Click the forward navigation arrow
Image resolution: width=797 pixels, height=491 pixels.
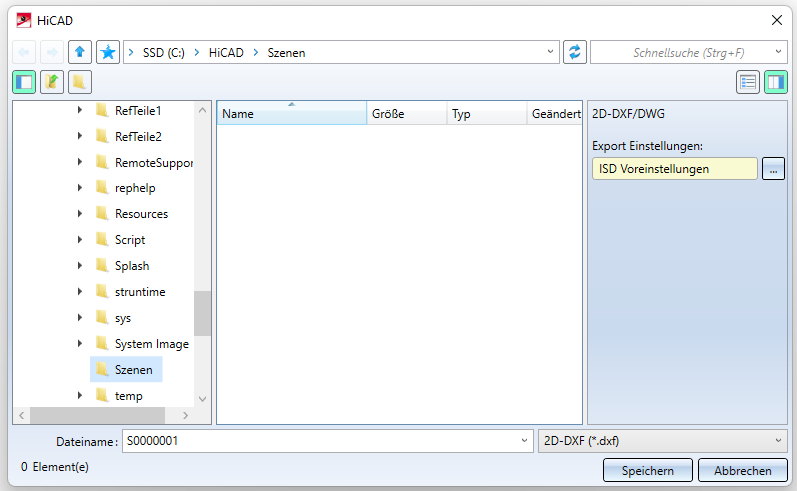(52, 52)
